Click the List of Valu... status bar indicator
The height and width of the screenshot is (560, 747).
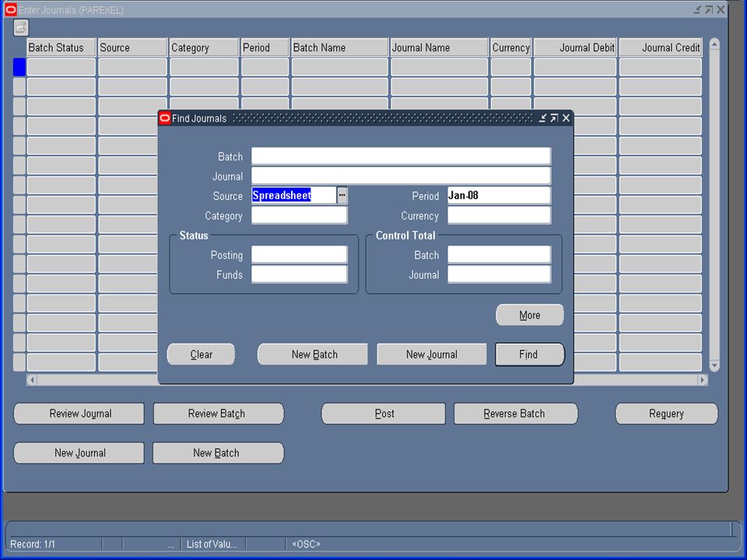tap(212, 544)
